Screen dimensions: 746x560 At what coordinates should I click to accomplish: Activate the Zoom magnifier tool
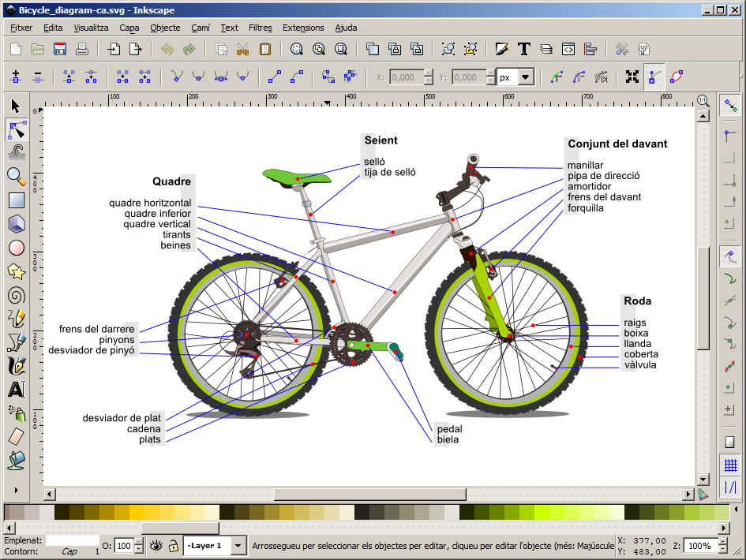click(14, 175)
